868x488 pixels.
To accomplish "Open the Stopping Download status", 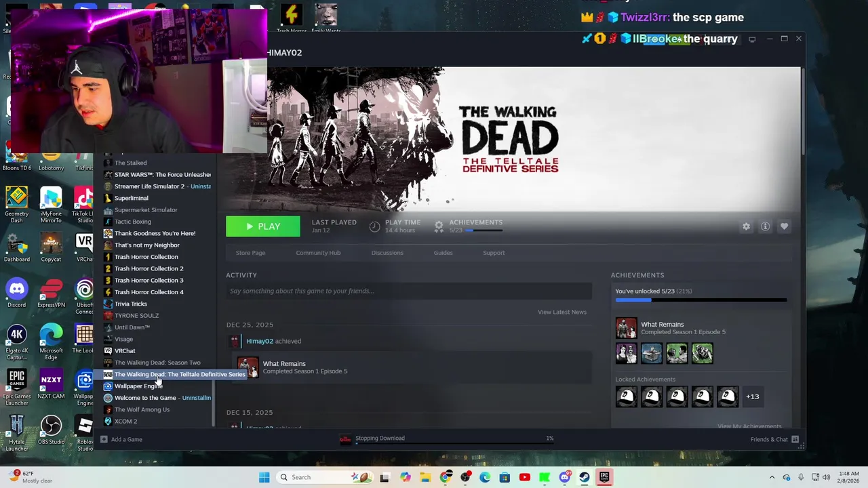I will (380, 438).
